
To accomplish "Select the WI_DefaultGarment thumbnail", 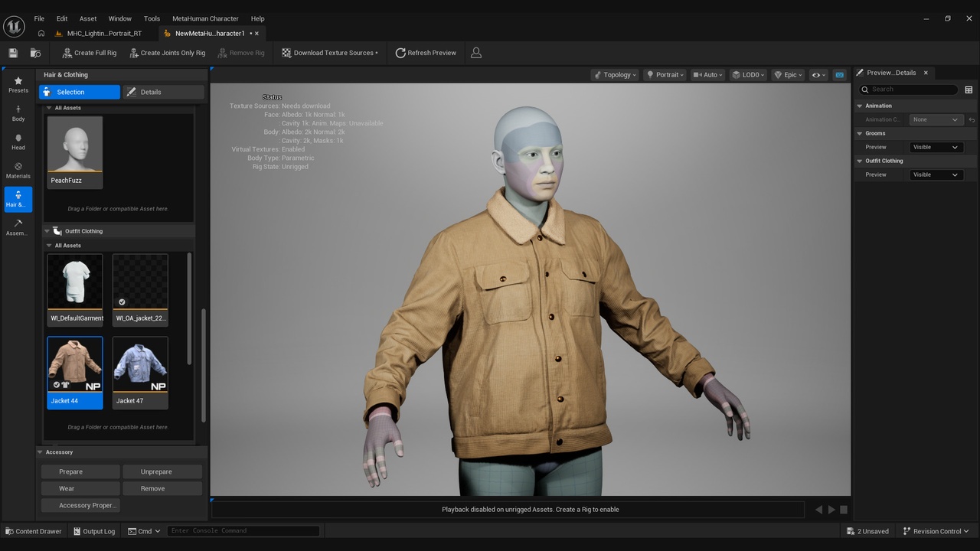I will click(x=75, y=289).
